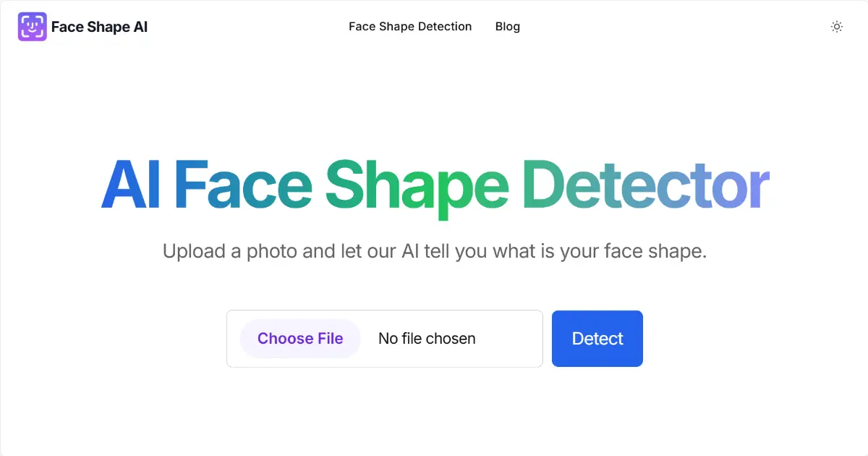Viewport: 868px width, 456px height.
Task: Open the Blog link in the navigation bar
Action: point(507,26)
